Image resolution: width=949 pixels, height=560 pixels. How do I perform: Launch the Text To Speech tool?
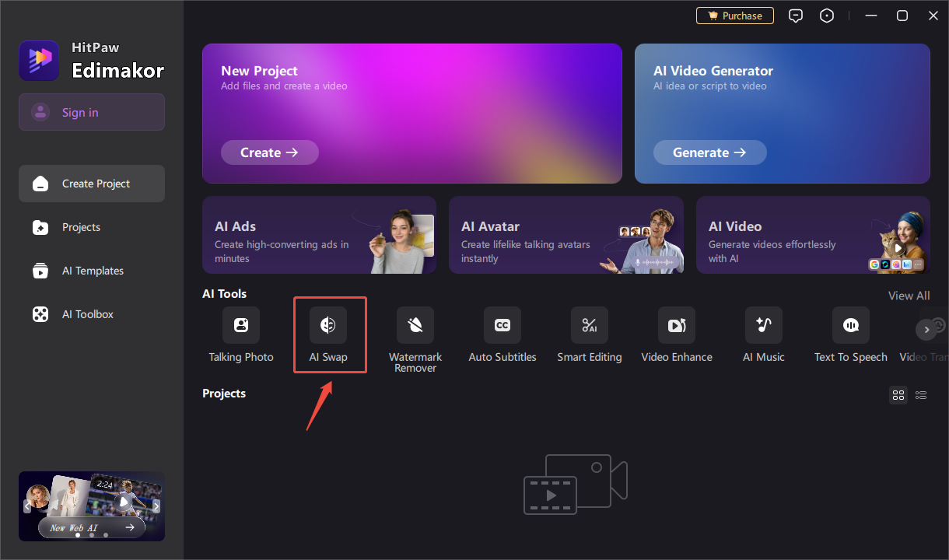click(x=851, y=335)
